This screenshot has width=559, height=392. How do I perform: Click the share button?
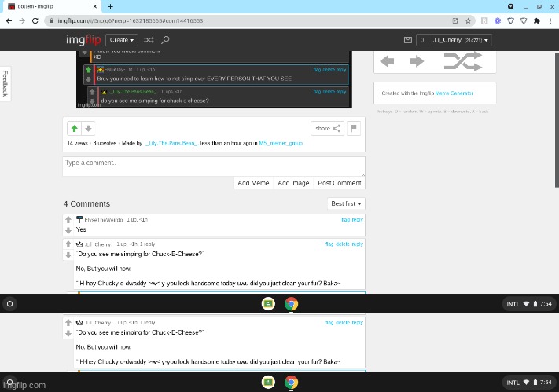(x=328, y=129)
